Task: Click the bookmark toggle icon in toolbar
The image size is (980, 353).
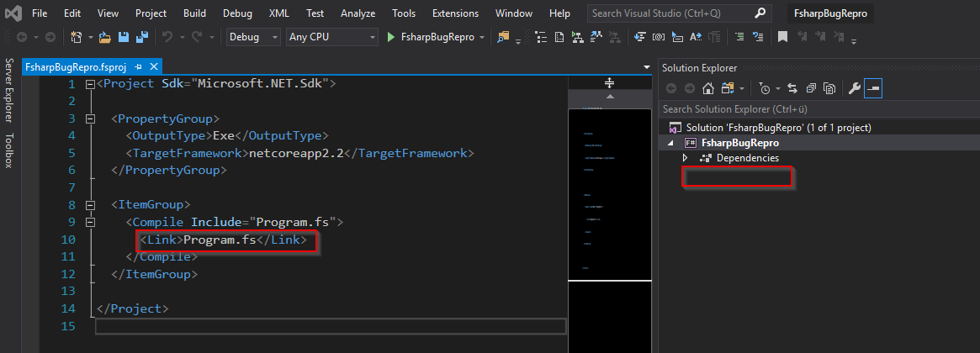Action: [x=782, y=38]
